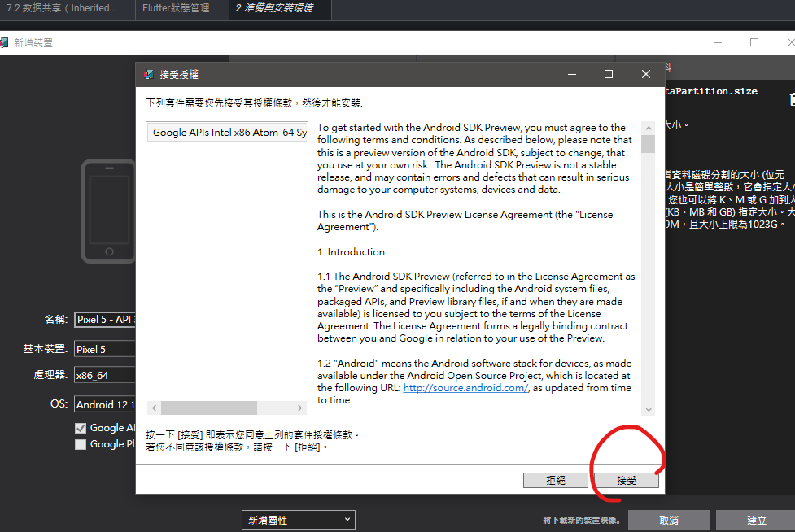Toggle the first Google checkbox in 新增裝置
795x532 pixels.
point(80,428)
